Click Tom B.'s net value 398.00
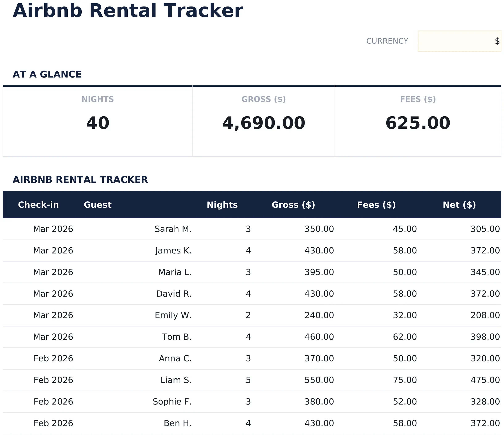This screenshot has width=504, height=437. tap(485, 337)
